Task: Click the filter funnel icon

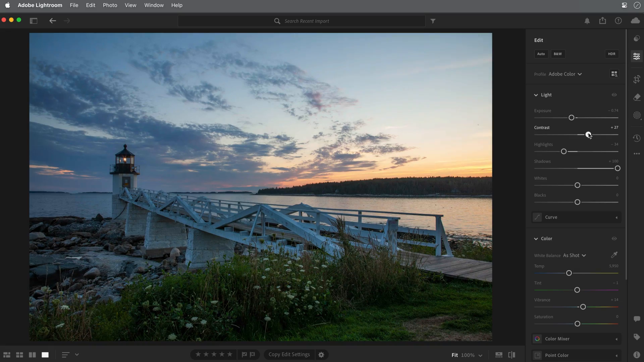Action: click(433, 21)
